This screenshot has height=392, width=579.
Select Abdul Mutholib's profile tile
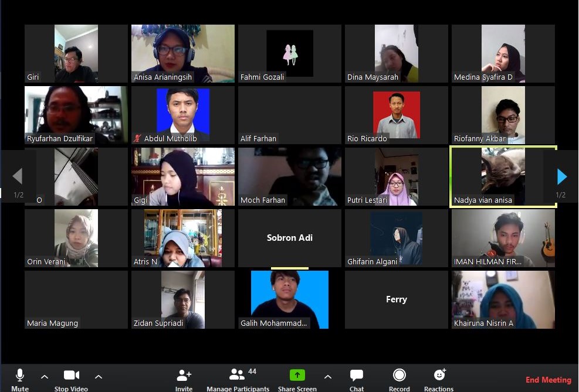183,115
